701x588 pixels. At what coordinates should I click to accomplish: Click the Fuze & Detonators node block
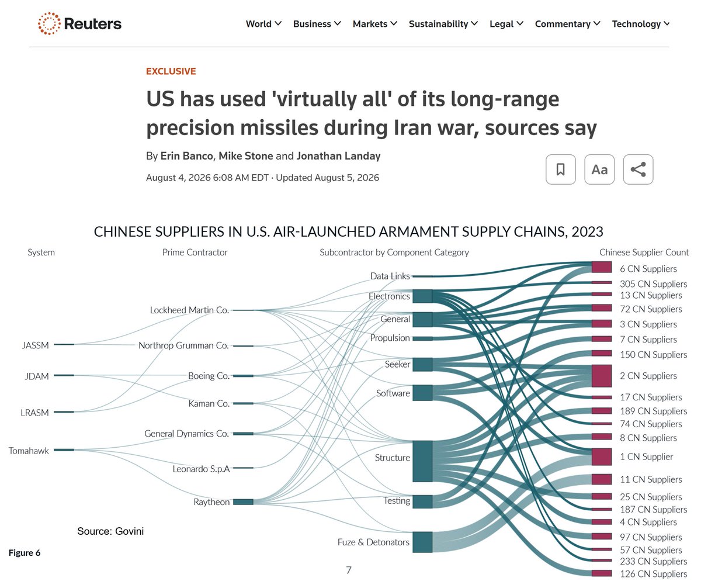422,542
